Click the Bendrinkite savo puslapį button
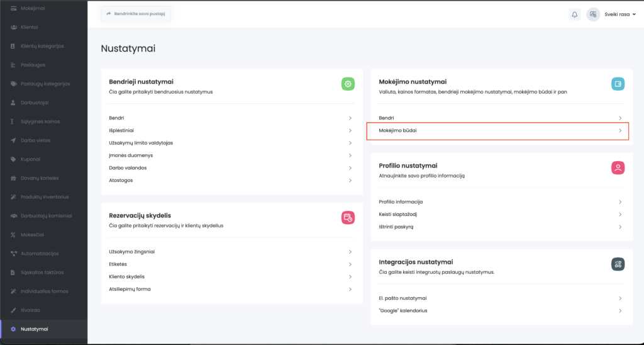644x345 pixels. tap(135, 14)
